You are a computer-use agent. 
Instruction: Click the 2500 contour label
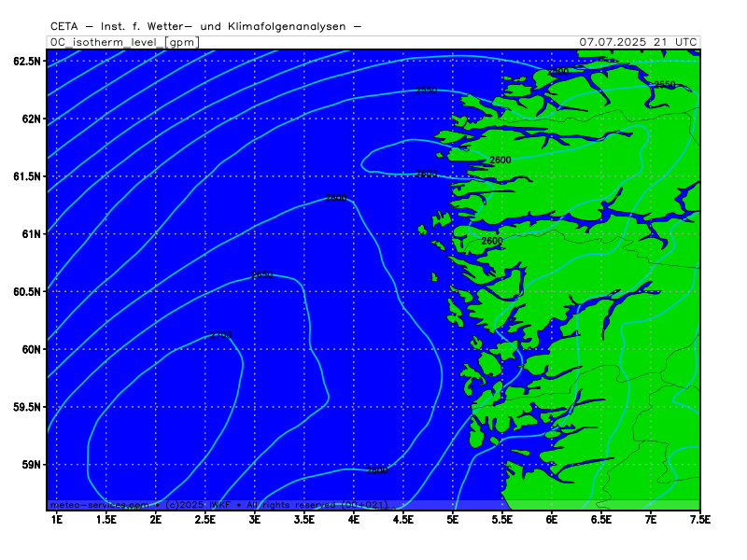[557, 72]
